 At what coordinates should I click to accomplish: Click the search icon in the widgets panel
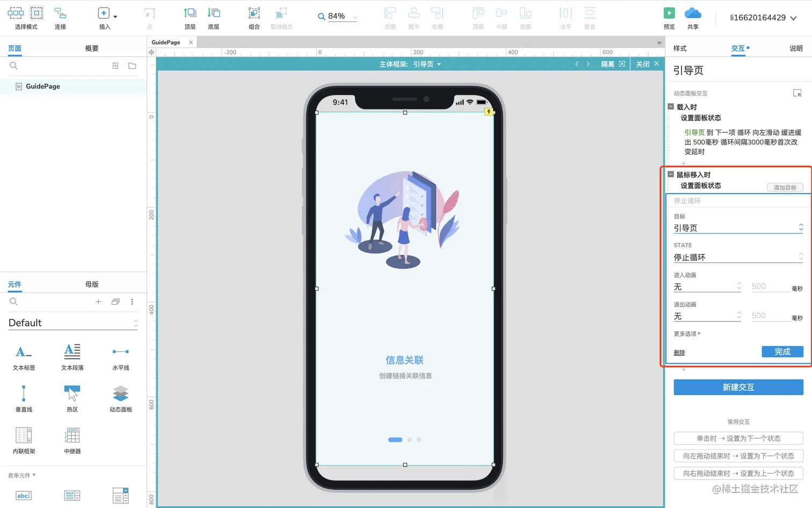click(x=14, y=302)
